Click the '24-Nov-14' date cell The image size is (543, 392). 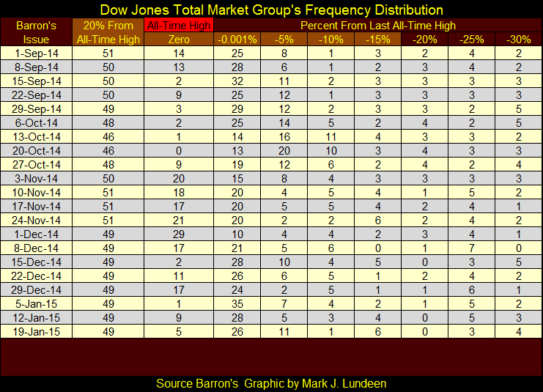pos(37,221)
